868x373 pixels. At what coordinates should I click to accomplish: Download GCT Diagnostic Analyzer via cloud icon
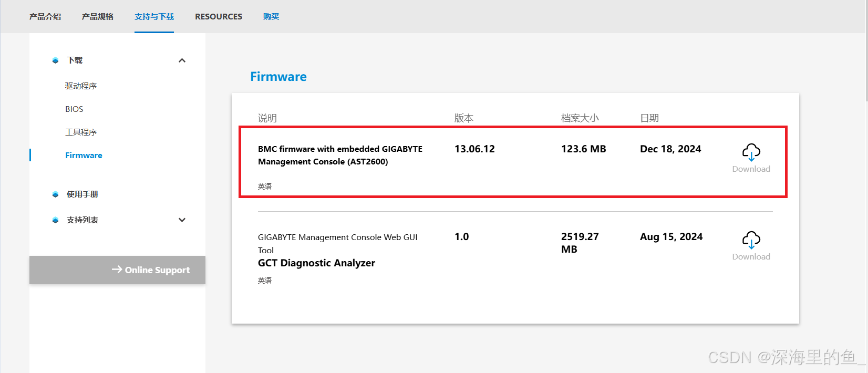point(751,240)
